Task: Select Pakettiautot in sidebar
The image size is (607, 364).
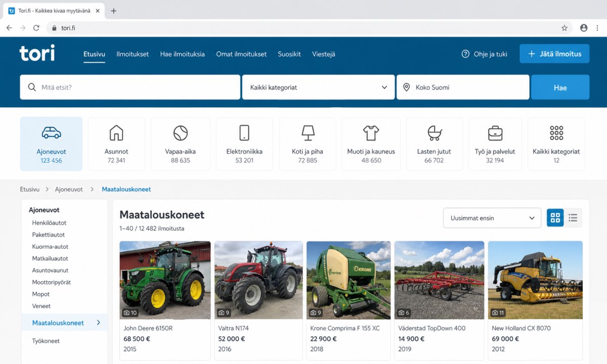Action: pyautogui.click(x=49, y=235)
